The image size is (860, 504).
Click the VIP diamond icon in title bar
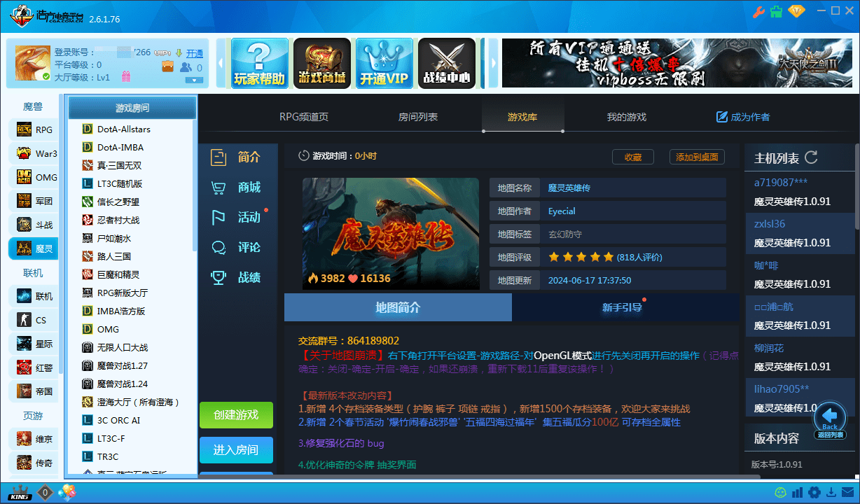(x=796, y=12)
